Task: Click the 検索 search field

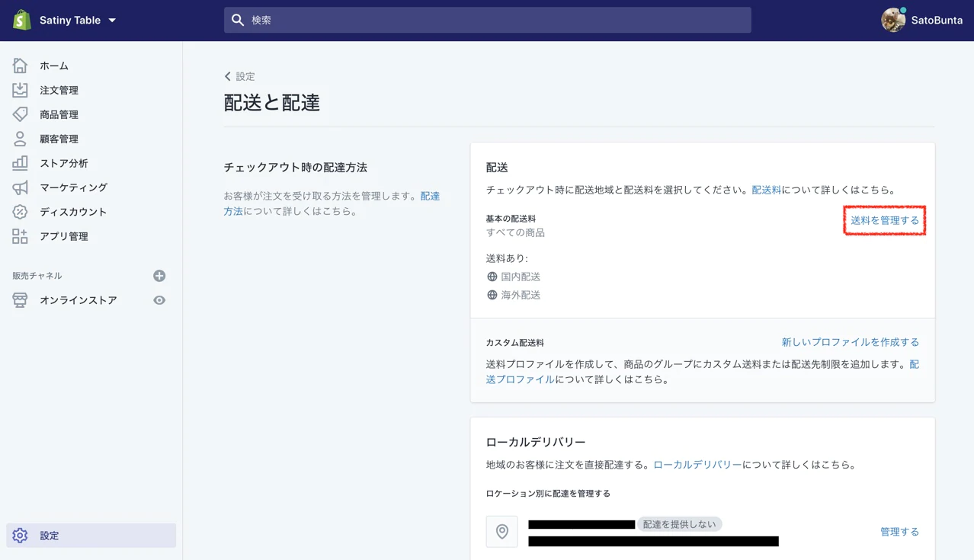Action: click(488, 21)
